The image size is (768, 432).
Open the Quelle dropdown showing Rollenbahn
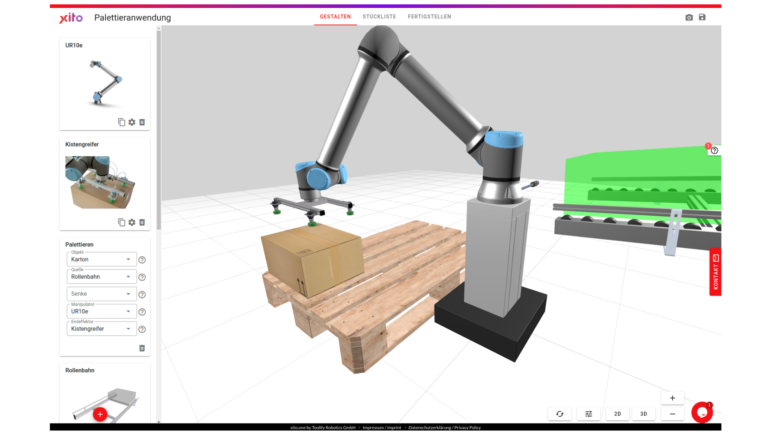(x=101, y=276)
